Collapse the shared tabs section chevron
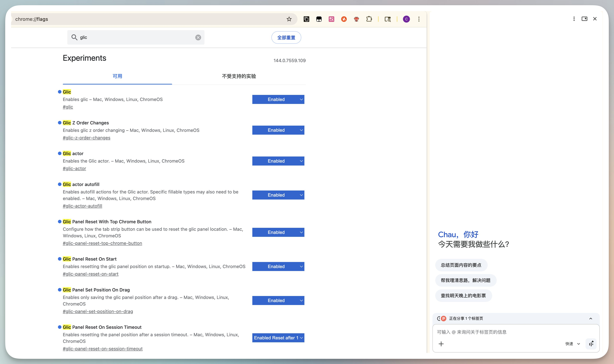The height and width of the screenshot is (364, 614). pos(591,319)
